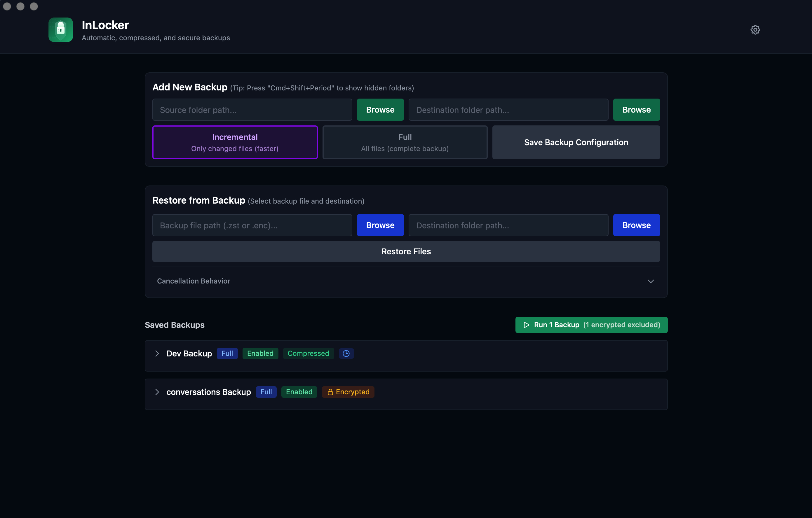Image resolution: width=812 pixels, height=518 pixels.
Task: Browse for a source folder
Action: click(x=380, y=110)
